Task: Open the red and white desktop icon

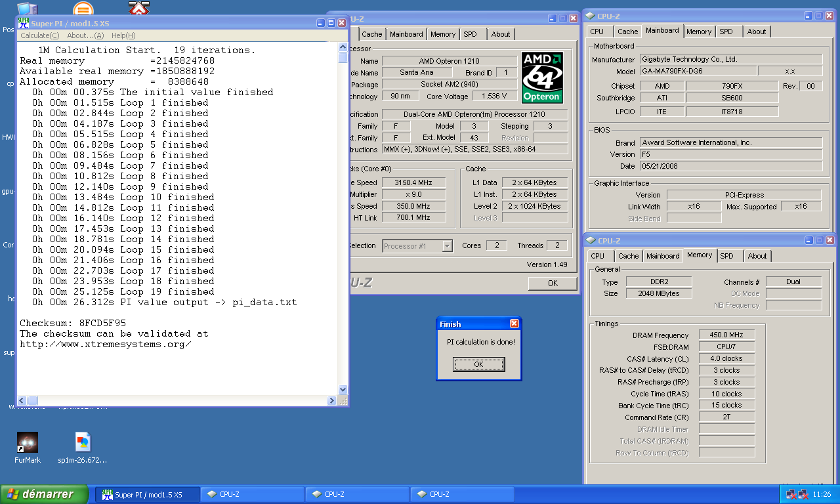Action: (x=138, y=8)
